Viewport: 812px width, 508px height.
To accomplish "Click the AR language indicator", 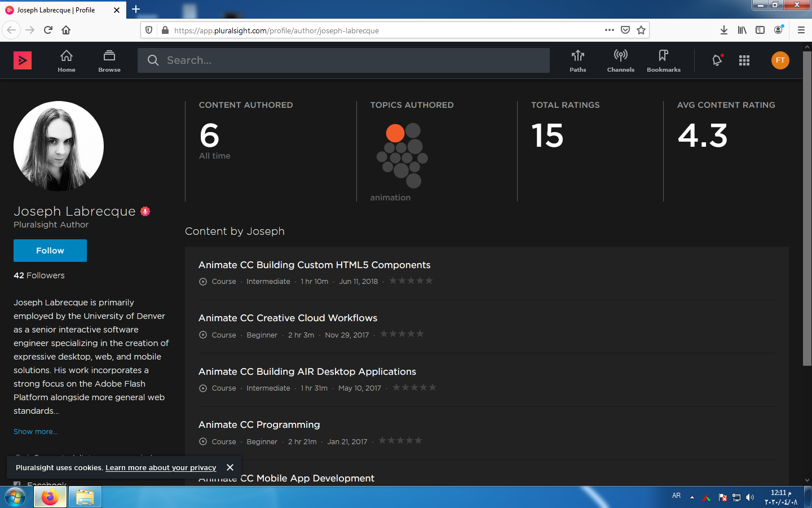I will tap(677, 496).
